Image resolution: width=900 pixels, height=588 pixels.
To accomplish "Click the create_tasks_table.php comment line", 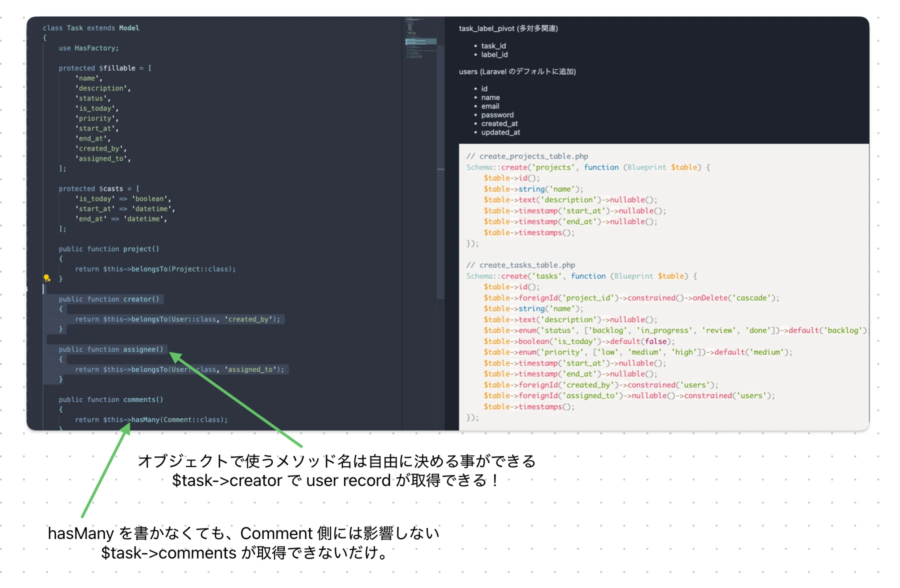I will click(520, 265).
